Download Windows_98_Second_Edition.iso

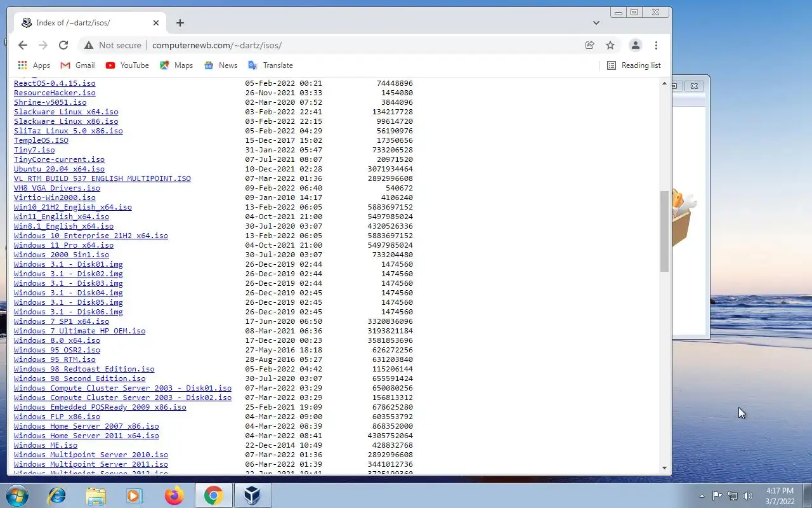tap(80, 378)
